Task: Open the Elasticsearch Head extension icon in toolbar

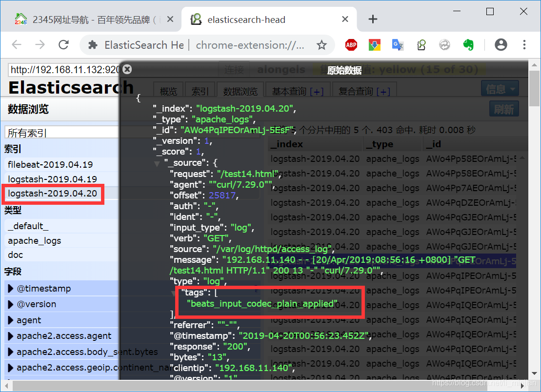Action: click(x=421, y=45)
